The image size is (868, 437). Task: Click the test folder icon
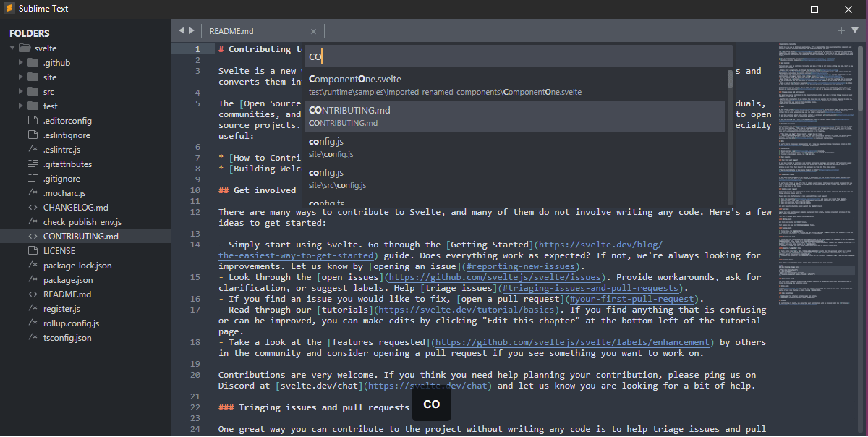(33, 106)
